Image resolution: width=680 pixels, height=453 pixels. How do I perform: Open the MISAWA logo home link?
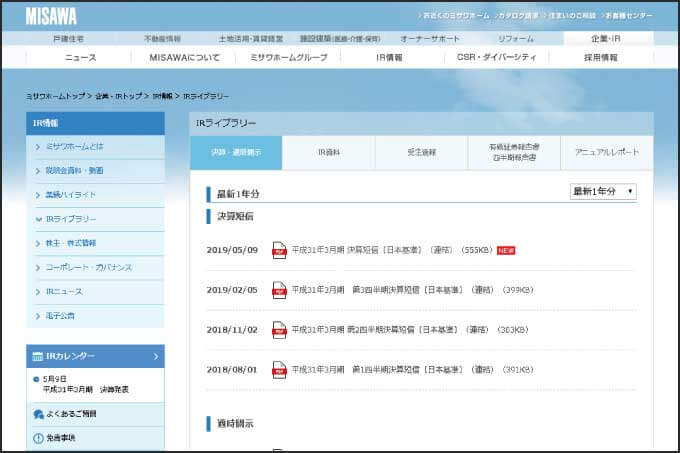[51, 16]
